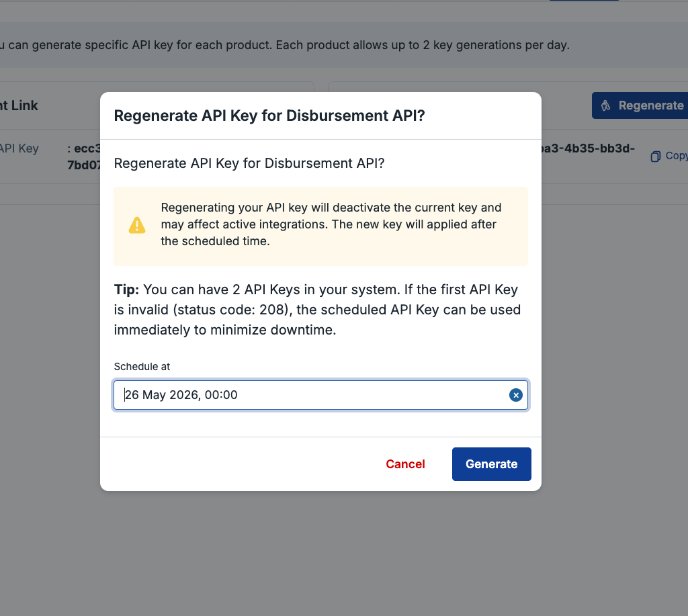Click the info banner about 2 key generations
This screenshot has width=688, height=616.
[x=285, y=45]
